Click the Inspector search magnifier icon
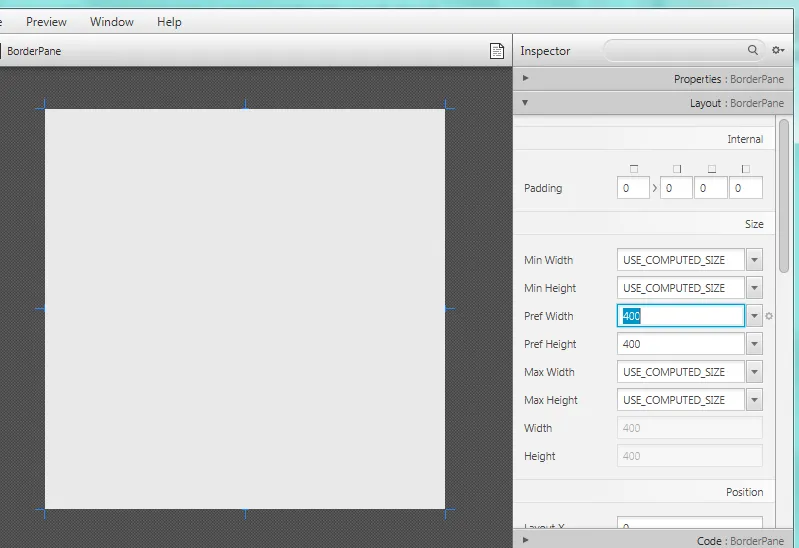 pyautogui.click(x=753, y=50)
